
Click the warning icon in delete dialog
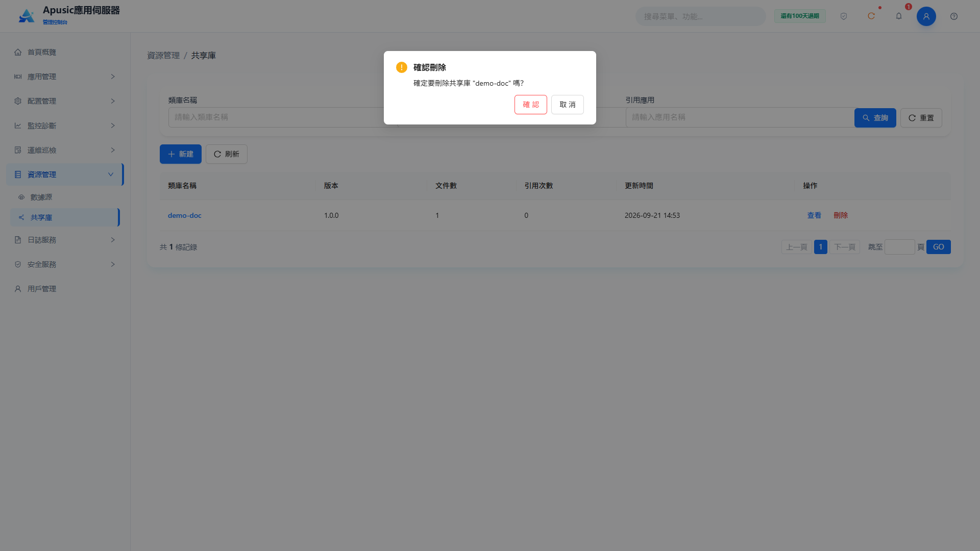point(402,67)
